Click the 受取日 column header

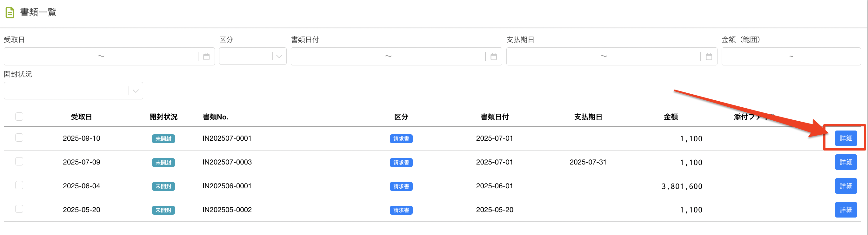[81, 117]
